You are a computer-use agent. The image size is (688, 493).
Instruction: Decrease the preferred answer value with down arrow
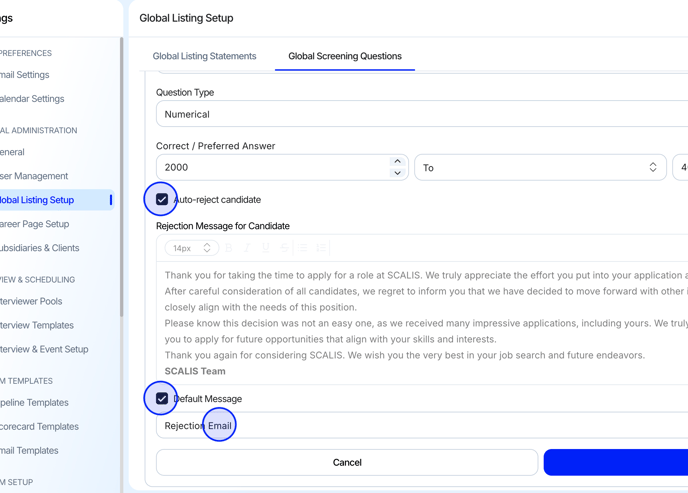pos(397,173)
